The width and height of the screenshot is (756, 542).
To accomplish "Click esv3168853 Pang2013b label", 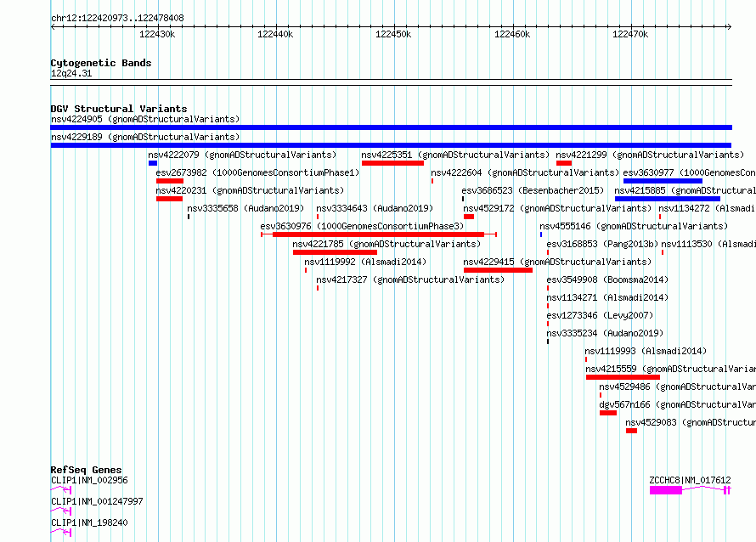I will click(x=602, y=244).
